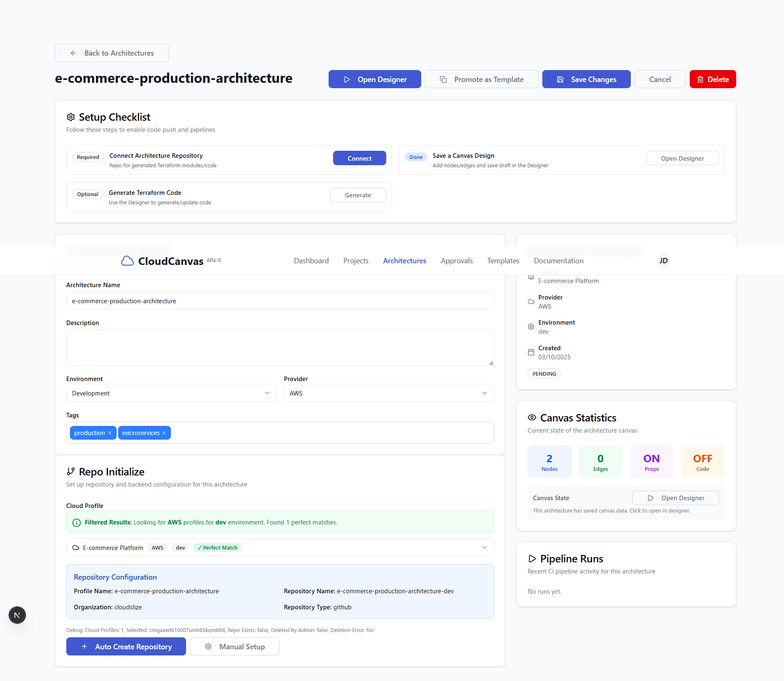Image resolution: width=784 pixels, height=681 pixels.
Task: Click the CloudCanvas cloud logo
Action: pyautogui.click(x=127, y=260)
